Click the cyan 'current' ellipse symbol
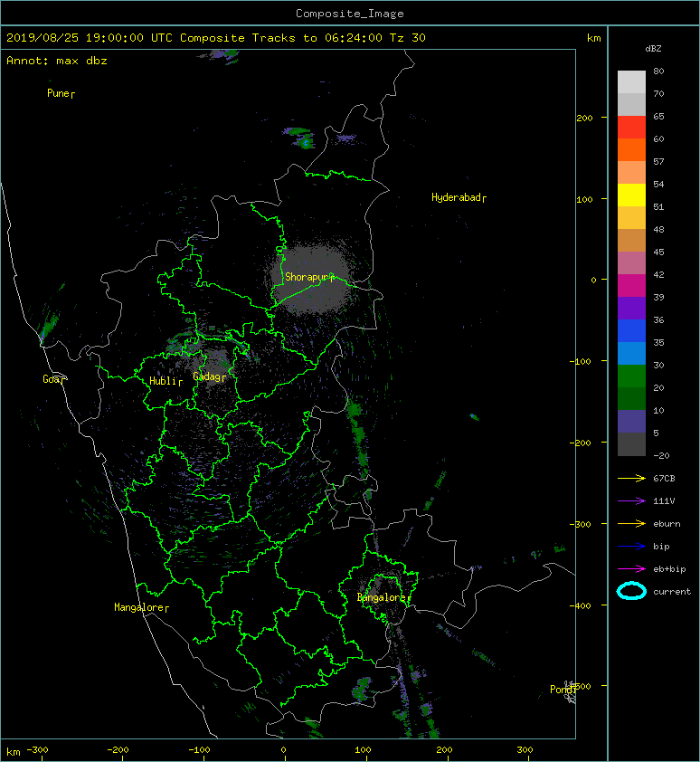Viewport: 700px width, 762px height. coord(631,592)
